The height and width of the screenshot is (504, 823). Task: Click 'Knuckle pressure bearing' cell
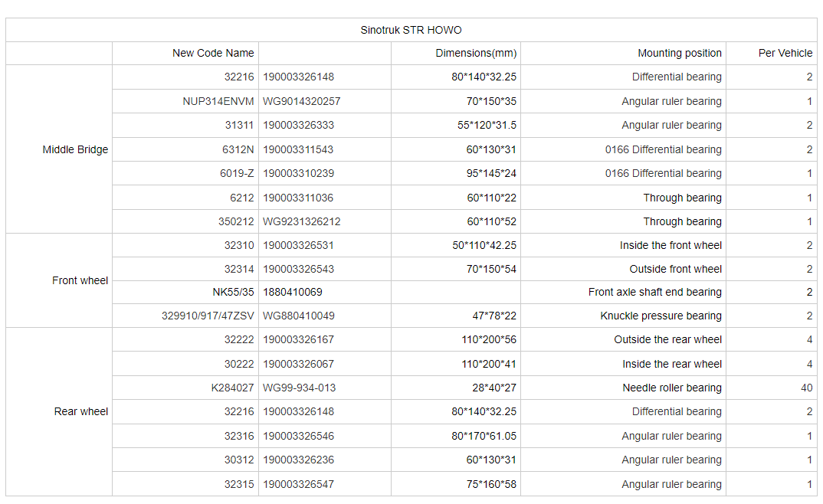click(x=661, y=316)
